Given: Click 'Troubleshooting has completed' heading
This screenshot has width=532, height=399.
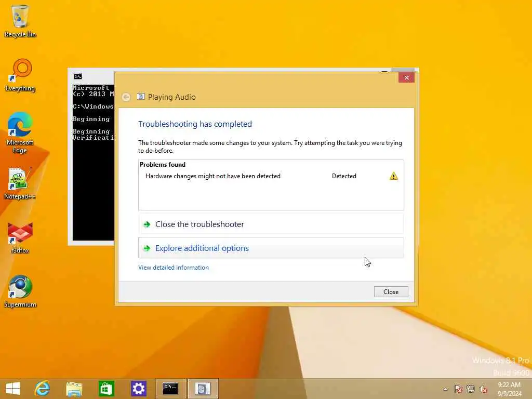Looking at the screenshot, I should pos(195,124).
